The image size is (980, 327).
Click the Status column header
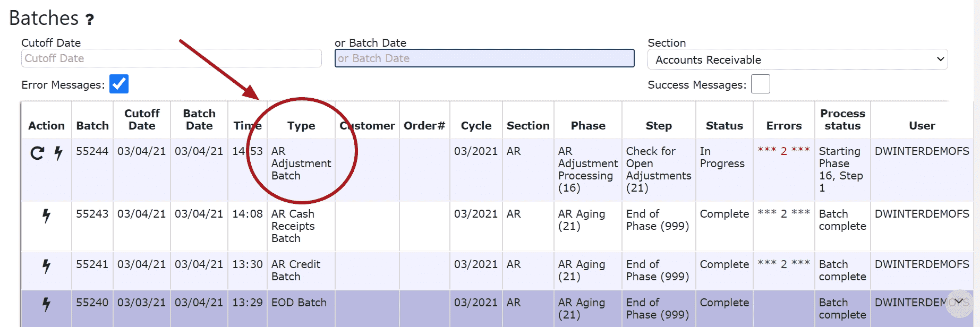[x=725, y=126]
